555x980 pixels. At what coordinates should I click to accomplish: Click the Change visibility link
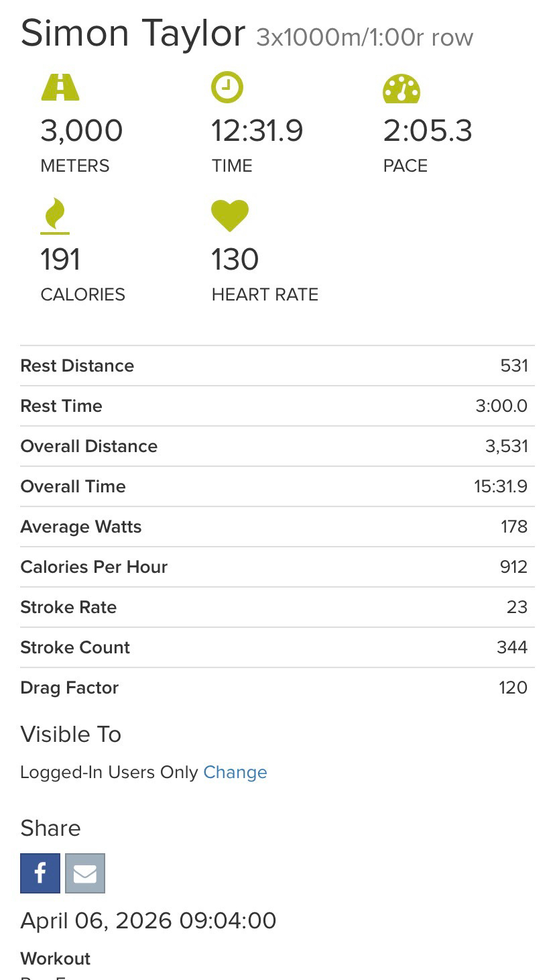[x=235, y=772]
